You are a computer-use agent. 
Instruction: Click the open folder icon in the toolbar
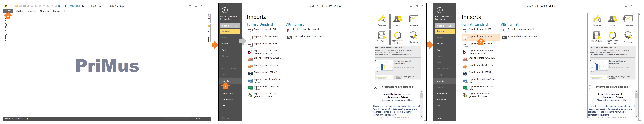pyautogui.click(x=16, y=6)
